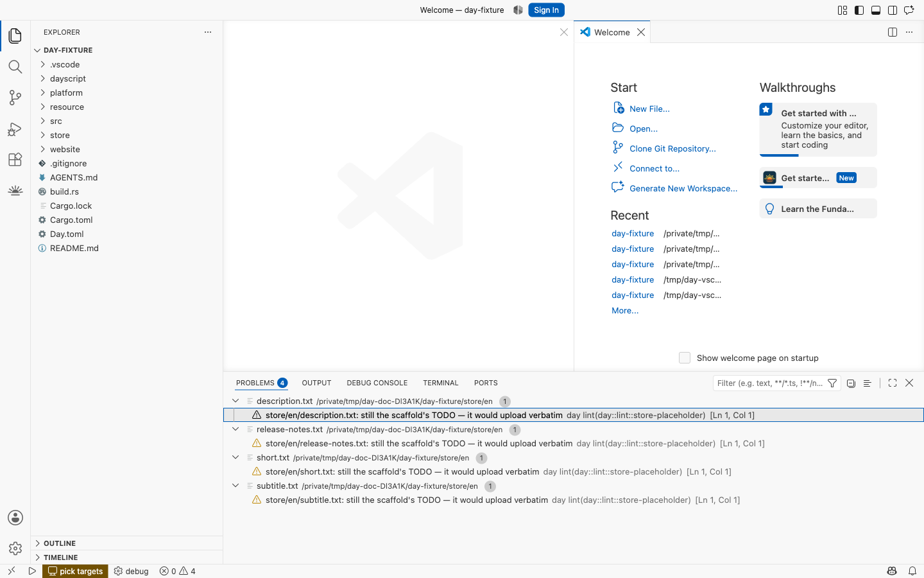The image size is (924, 578).
Task: Split the editor to the right
Action: pos(893,32)
